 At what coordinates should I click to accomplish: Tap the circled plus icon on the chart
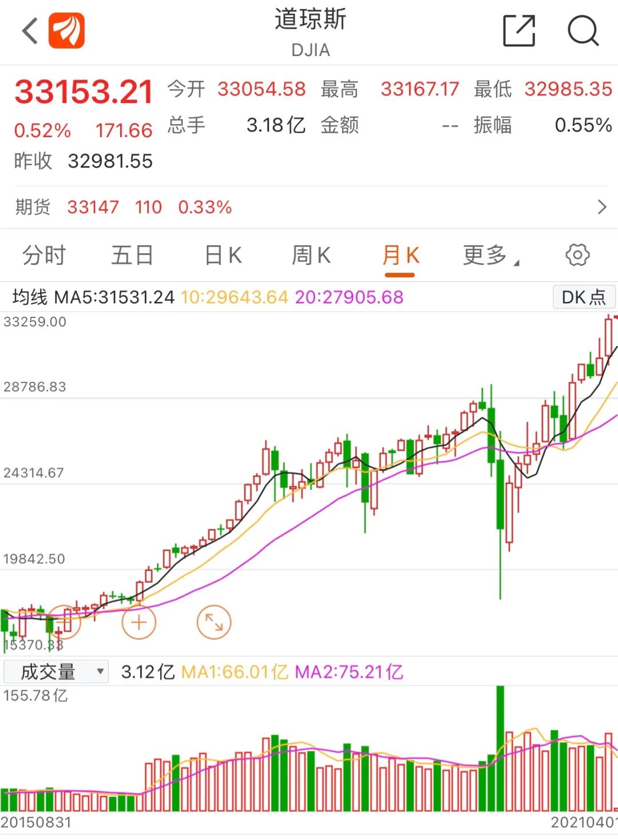(138, 622)
